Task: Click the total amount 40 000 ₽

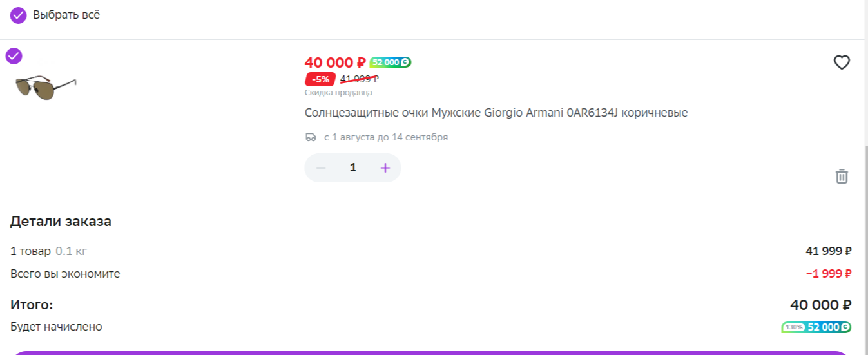Action: [821, 305]
